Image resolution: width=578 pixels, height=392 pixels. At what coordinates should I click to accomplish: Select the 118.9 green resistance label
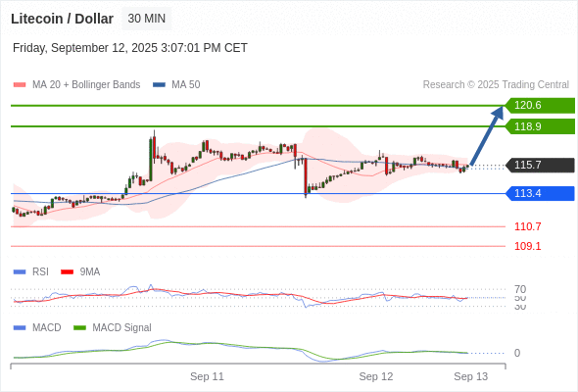pos(540,126)
